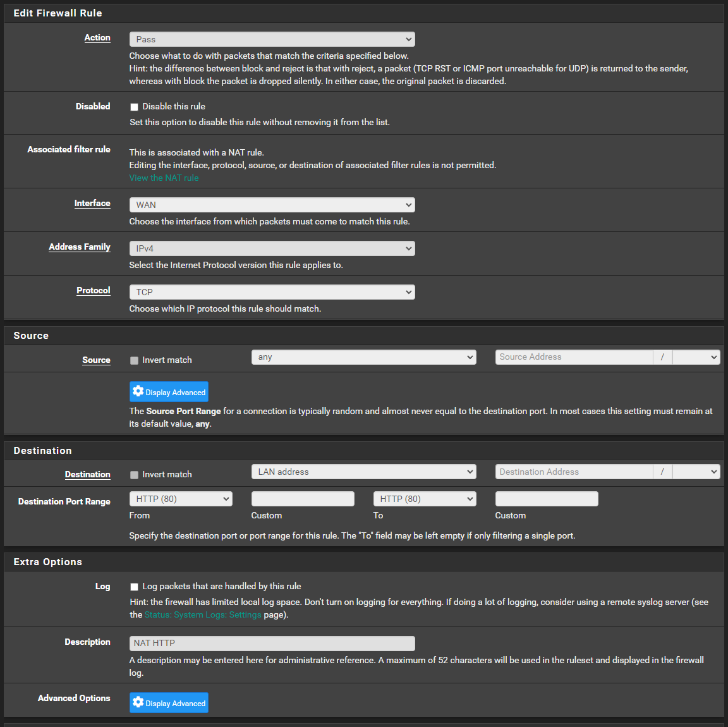The image size is (728, 727).
Task: Focus the Source Address input field
Action: tap(574, 357)
